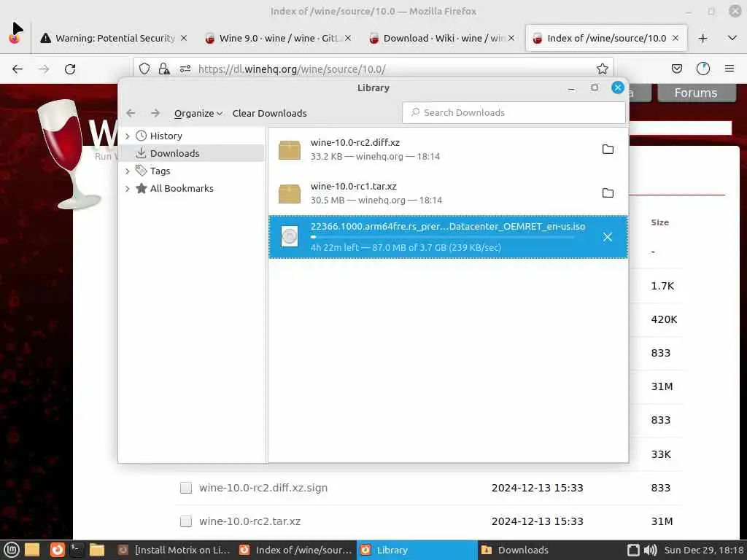
Task: Open wine-10.0-rc2.tar.xz link on page
Action: tap(249, 521)
